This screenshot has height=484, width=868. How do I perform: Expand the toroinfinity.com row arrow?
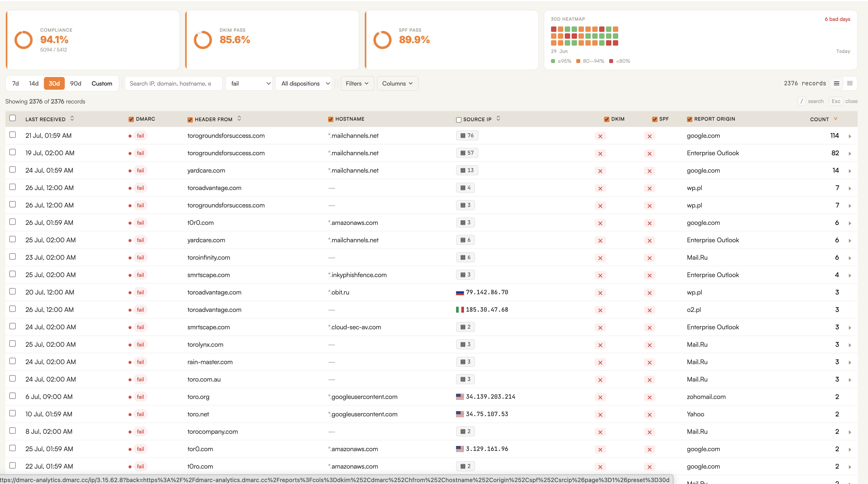pyautogui.click(x=850, y=258)
